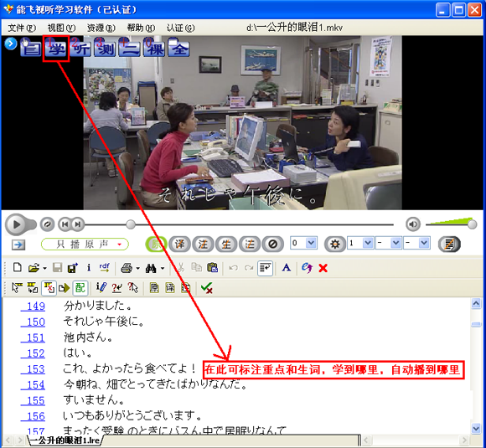486x448 pixels.
Task: Click the playback progress slider thumb
Action: (x=131, y=224)
